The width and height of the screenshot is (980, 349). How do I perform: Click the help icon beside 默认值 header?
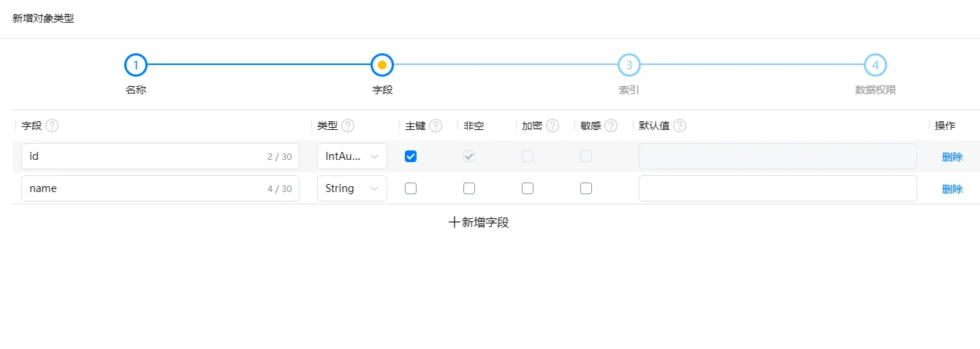click(x=680, y=126)
